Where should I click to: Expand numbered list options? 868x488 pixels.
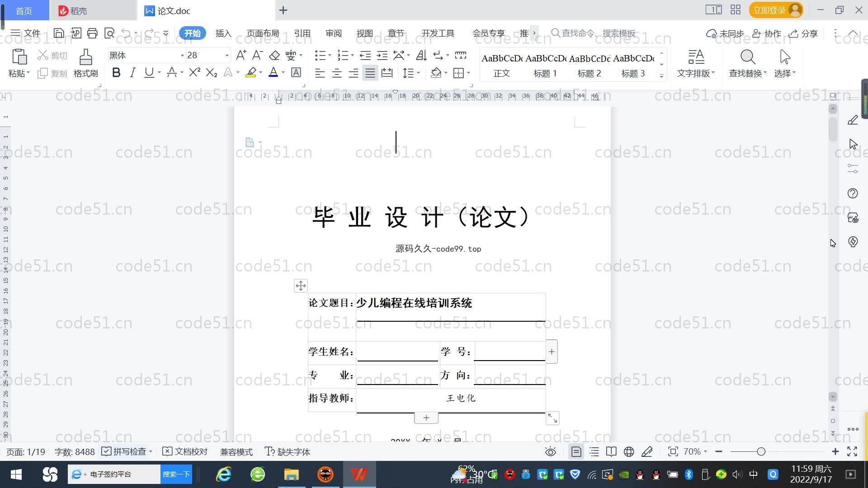(x=352, y=56)
